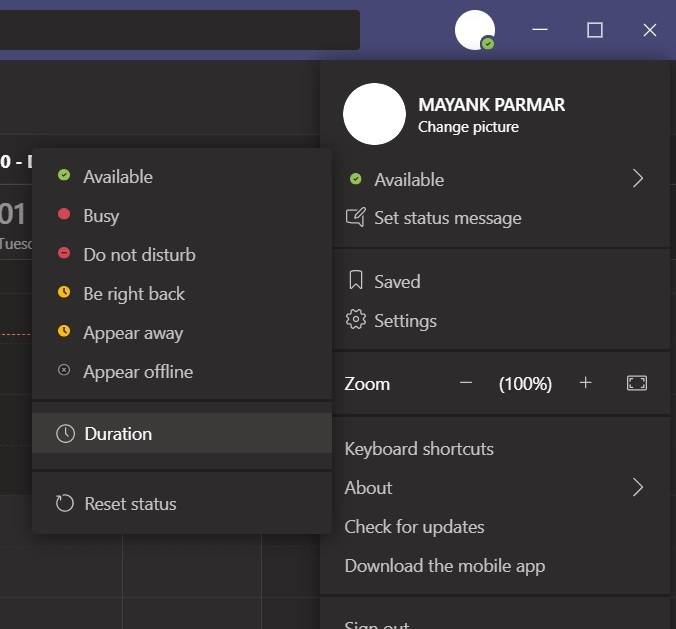Open Download the mobile app

444,566
